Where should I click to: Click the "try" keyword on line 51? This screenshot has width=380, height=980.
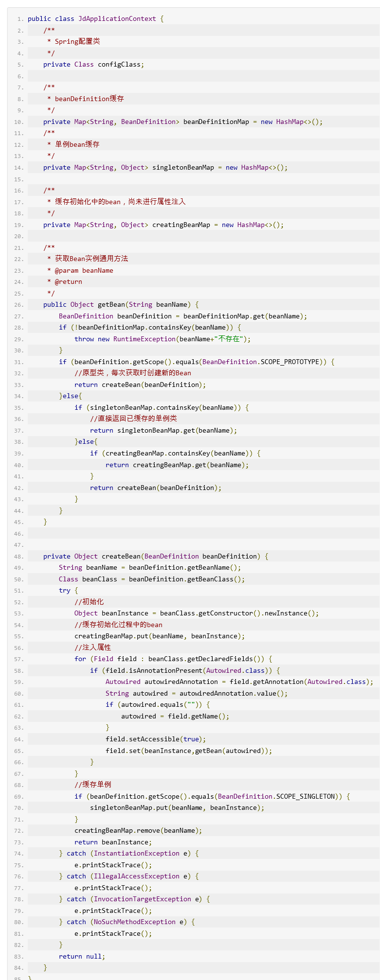pyautogui.click(x=65, y=591)
